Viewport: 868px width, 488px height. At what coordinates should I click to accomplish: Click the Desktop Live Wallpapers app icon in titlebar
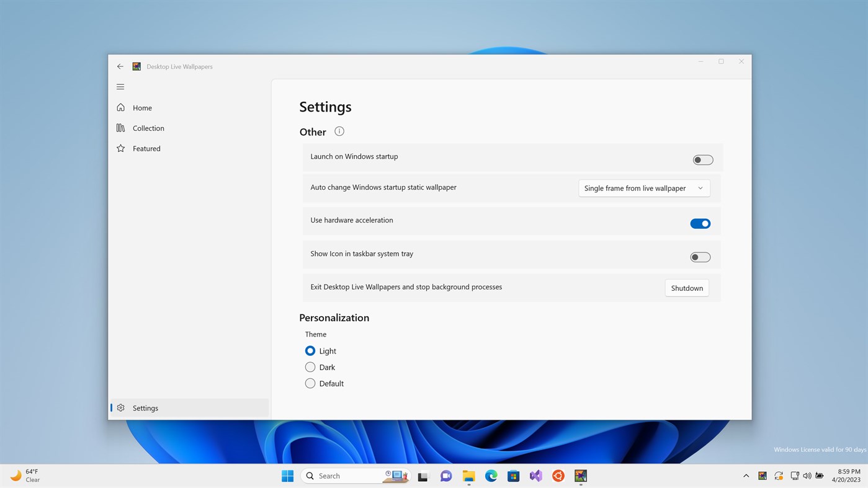[136, 66]
